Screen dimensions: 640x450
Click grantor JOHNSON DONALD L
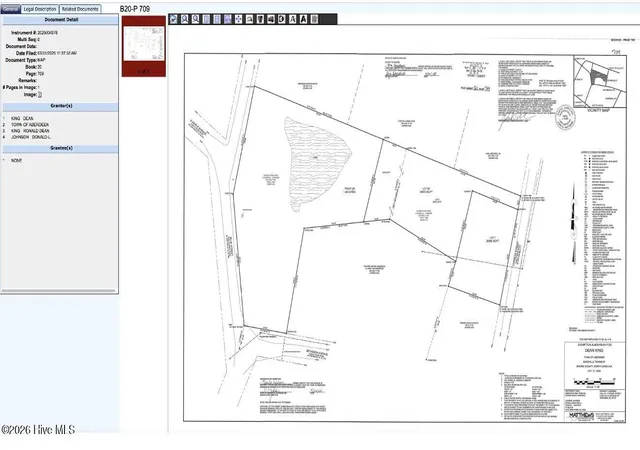[31, 138]
